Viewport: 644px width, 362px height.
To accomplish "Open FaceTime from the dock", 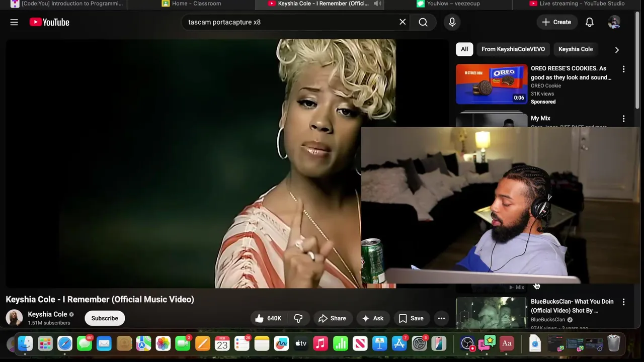I will pyautogui.click(x=183, y=344).
